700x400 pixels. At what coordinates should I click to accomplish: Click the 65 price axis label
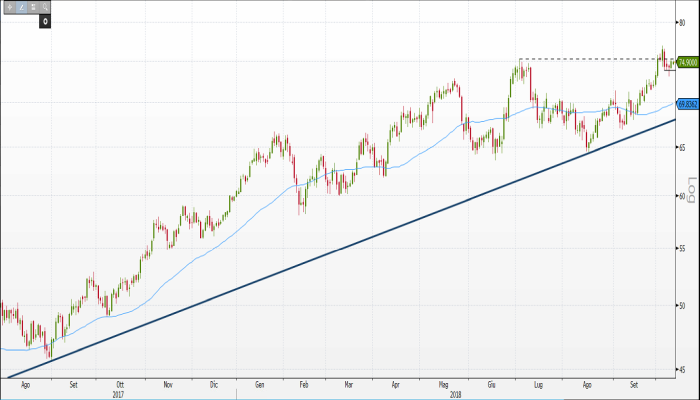[x=682, y=147]
